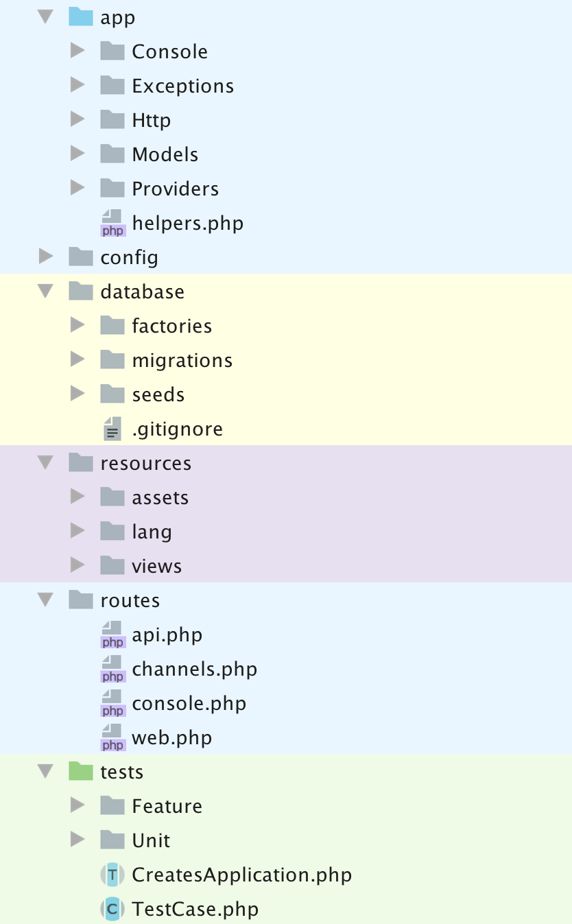Collapse the routes folder arrow
This screenshot has height=924, width=572.
46,600
